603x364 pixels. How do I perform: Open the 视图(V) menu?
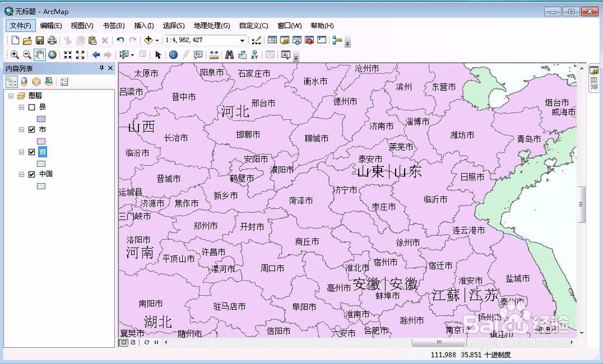click(82, 25)
